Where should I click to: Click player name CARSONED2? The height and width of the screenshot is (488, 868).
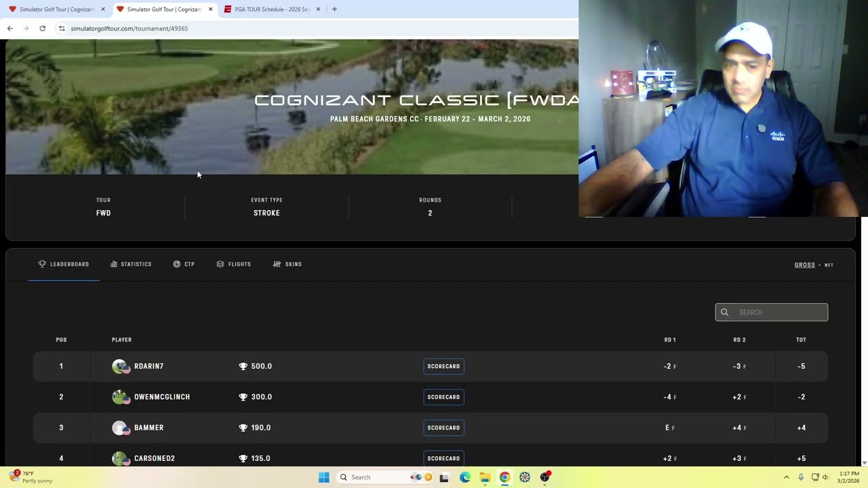point(155,458)
